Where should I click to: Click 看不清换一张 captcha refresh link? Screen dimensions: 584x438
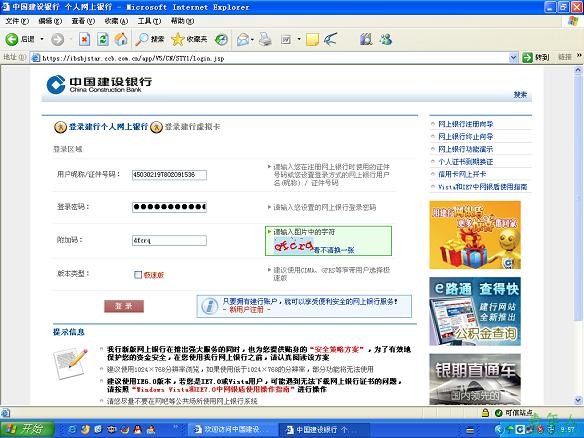click(334, 250)
